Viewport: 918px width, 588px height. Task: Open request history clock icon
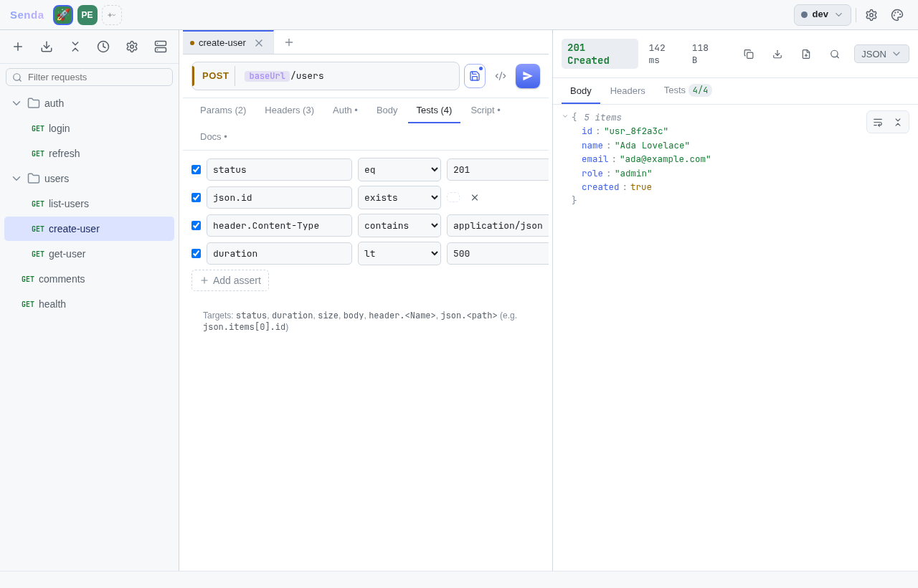pos(103,47)
